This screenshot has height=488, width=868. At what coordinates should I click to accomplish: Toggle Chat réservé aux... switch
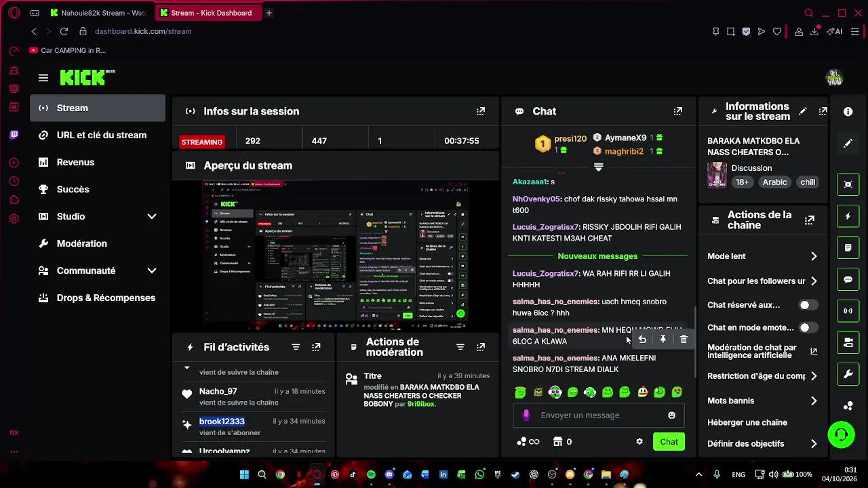808,305
